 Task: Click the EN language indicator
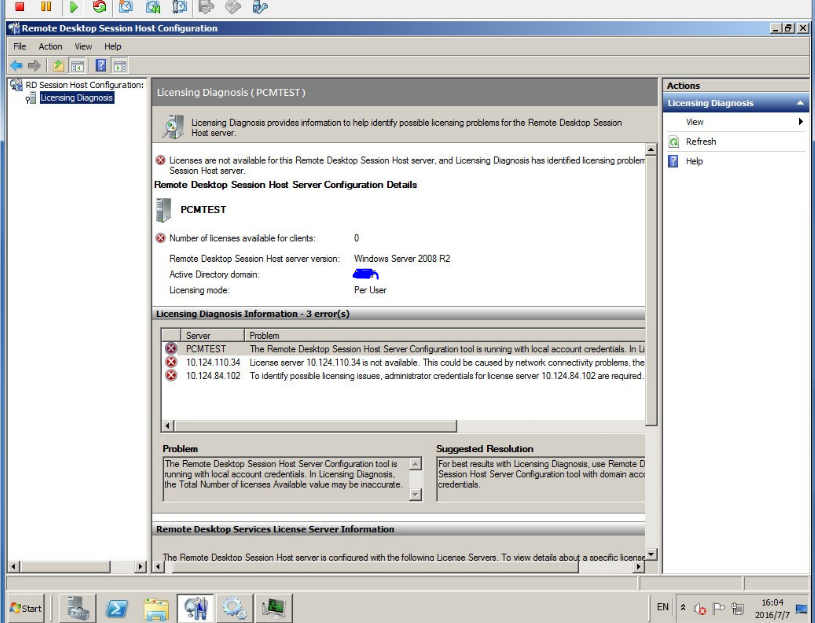tap(663, 607)
